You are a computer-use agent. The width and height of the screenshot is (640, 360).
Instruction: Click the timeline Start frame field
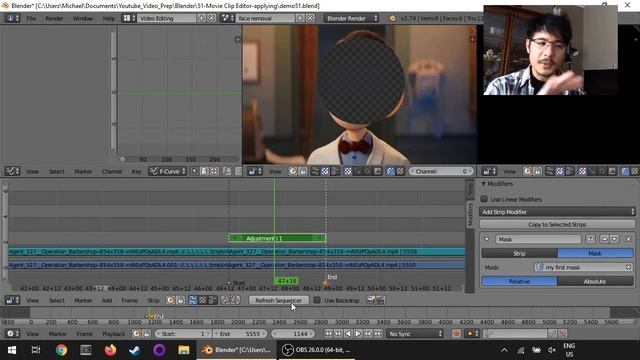(x=183, y=334)
